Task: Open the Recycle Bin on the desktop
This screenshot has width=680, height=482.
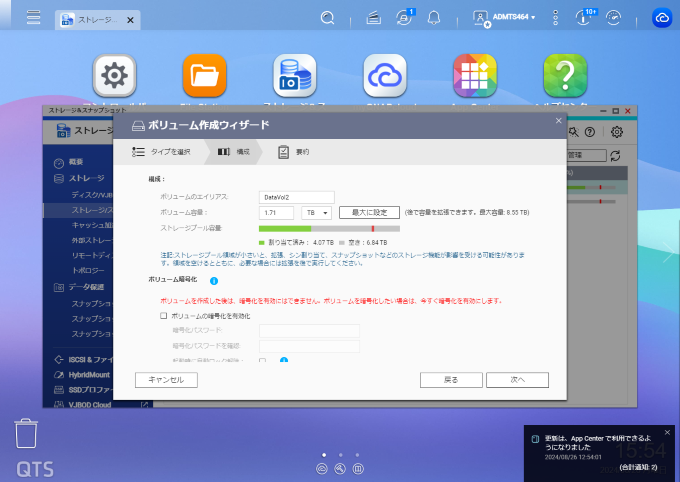Action: [26, 433]
